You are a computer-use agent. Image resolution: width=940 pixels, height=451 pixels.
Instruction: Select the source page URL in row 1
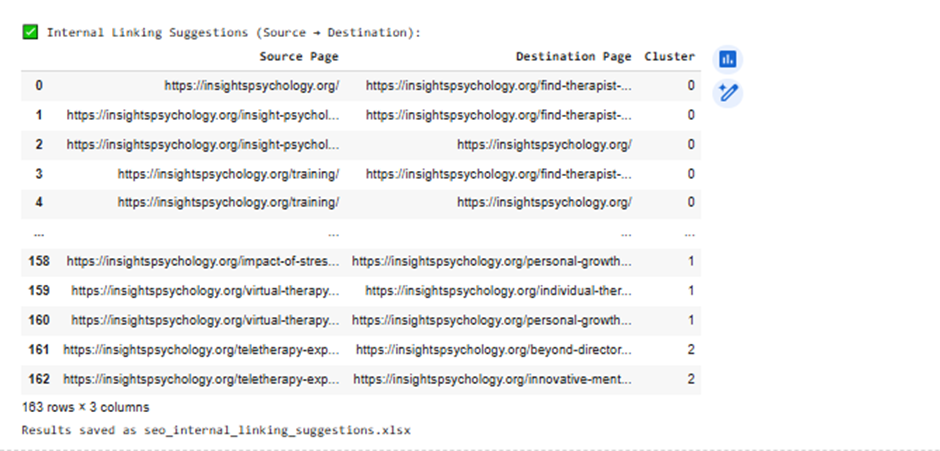(203, 115)
